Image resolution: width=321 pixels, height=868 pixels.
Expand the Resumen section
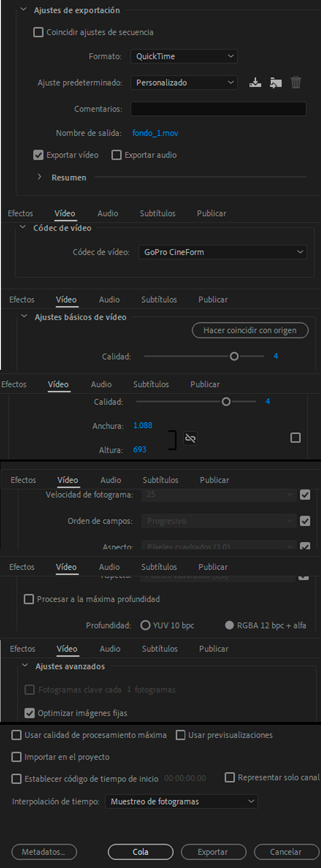tap(39, 177)
